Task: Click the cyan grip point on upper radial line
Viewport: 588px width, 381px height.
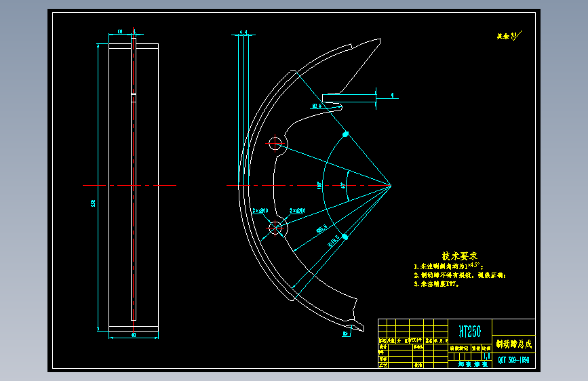Action: [x=346, y=134]
